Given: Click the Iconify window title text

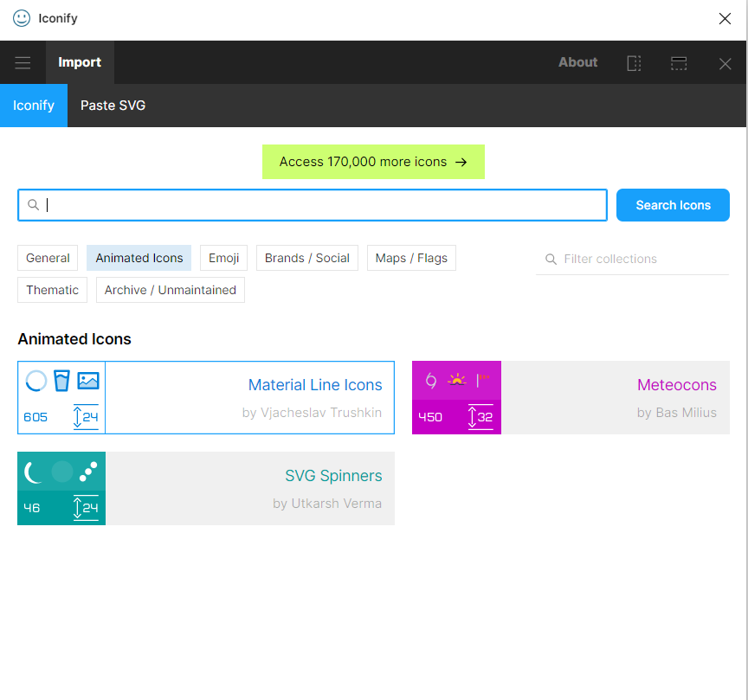Looking at the screenshot, I should coord(58,18).
